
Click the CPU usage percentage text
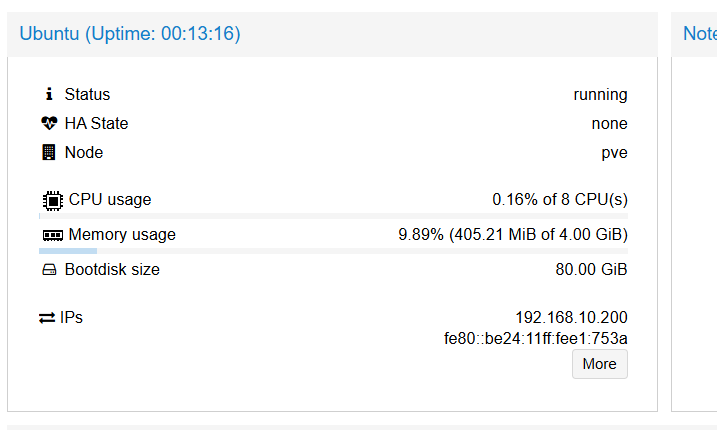click(x=560, y=199)
